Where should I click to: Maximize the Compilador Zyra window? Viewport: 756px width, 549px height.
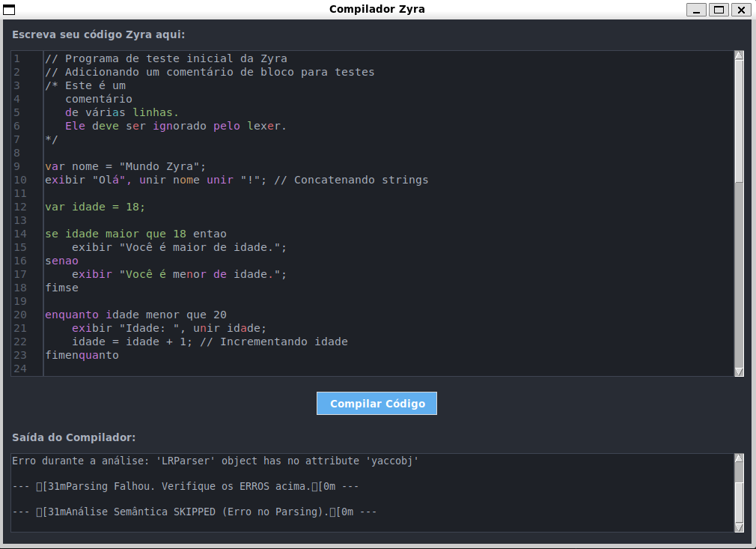tap(719, 10)
